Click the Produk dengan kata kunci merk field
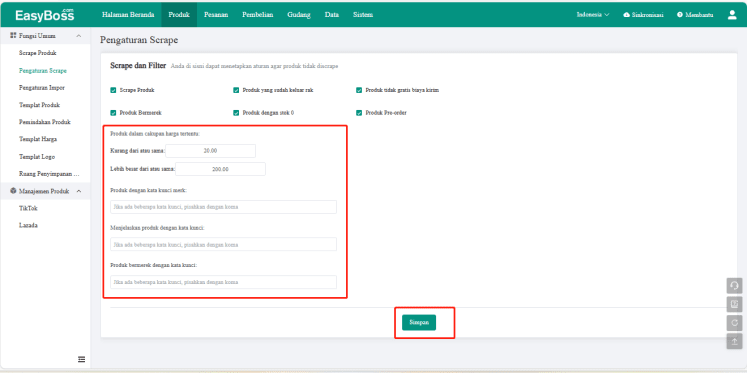The width and height of the screenshot is (748, 373). (x=223, y=207)
